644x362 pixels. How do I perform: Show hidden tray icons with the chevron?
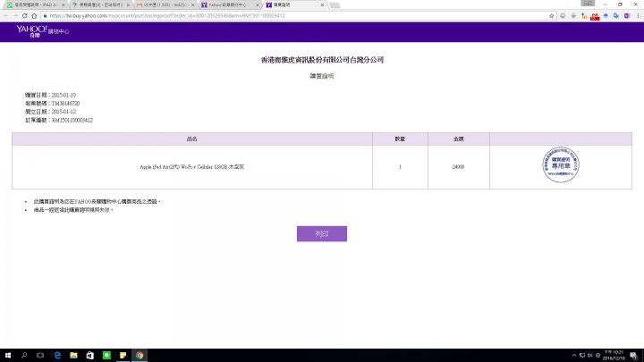pyautogui.click(x=574, y=356)
